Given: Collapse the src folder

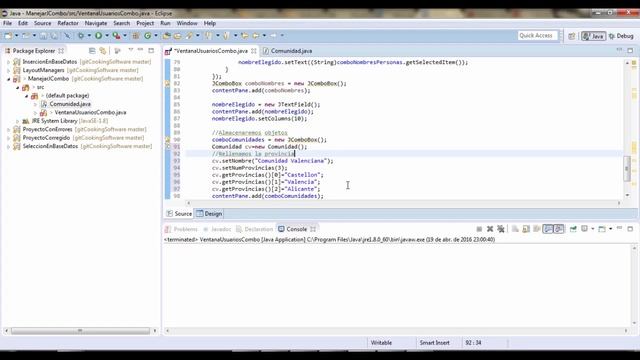Looking at the screenshot, I should [18, 87].
